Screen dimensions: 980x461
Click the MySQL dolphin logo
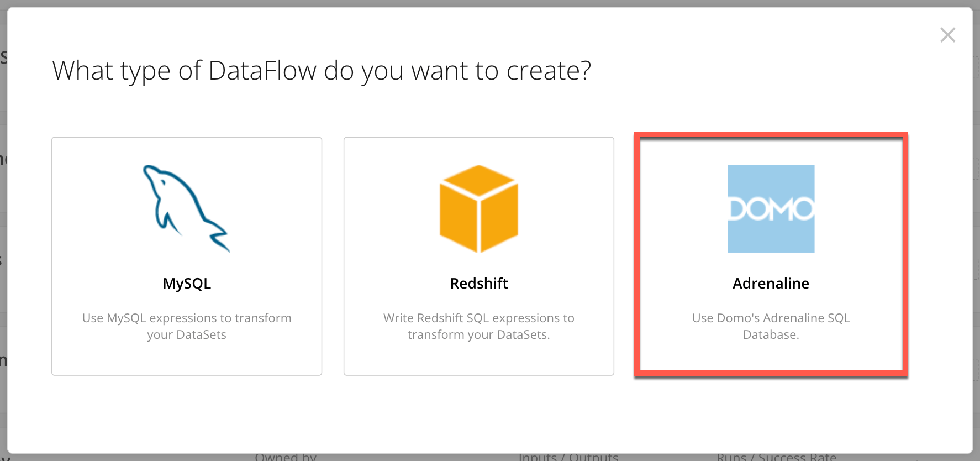(x=187, y=208)
